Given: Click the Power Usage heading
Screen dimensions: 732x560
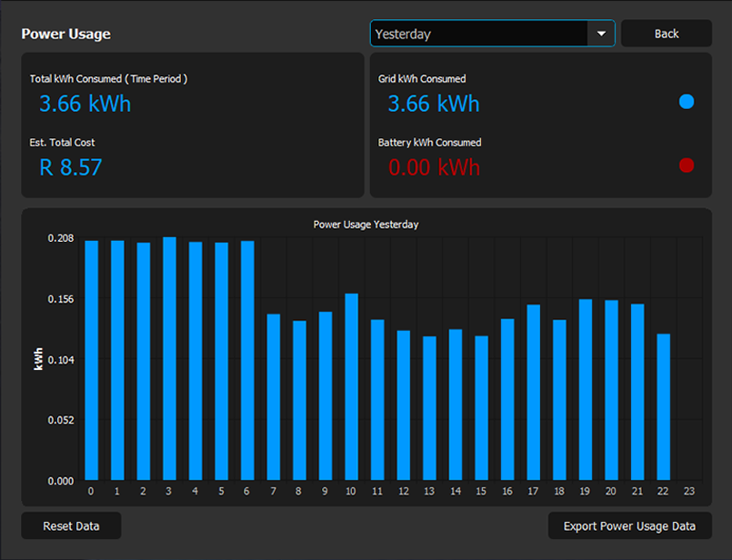Looking at the screenshot, I should click(x=65, y=34).
